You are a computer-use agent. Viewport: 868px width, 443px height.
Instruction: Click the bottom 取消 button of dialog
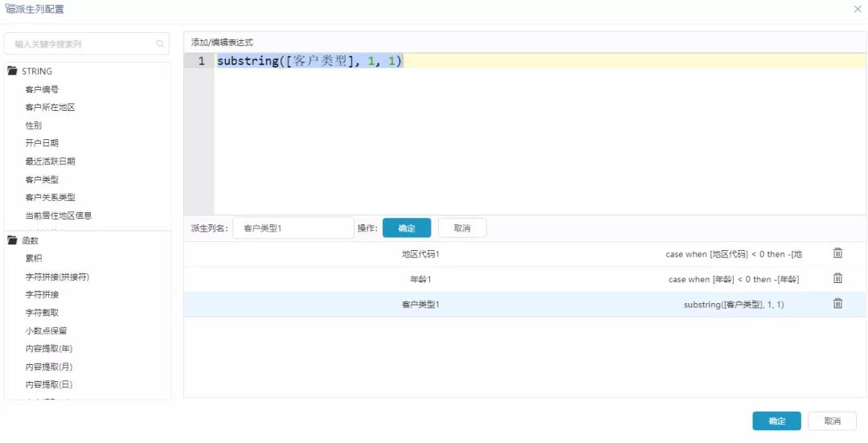tap(832, 420)
